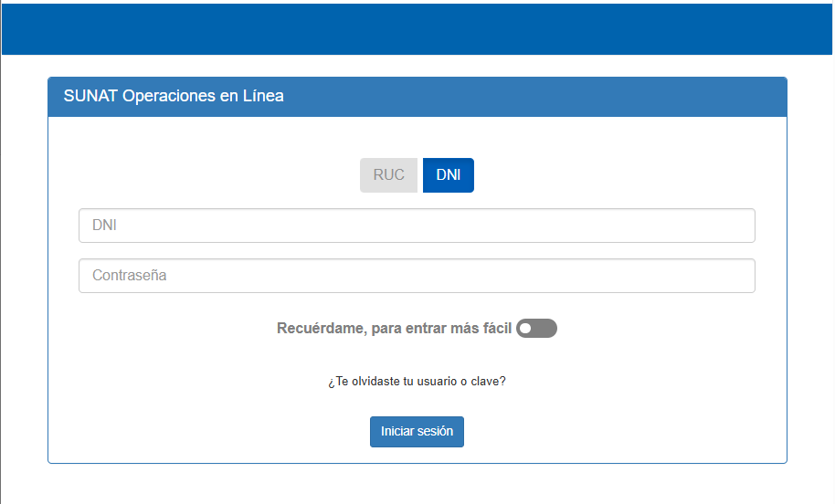Click the 'SUNAT Operaciones en Línea' panel header
Image resolution: width=835 pixels, height=504 pixels.
417,97
